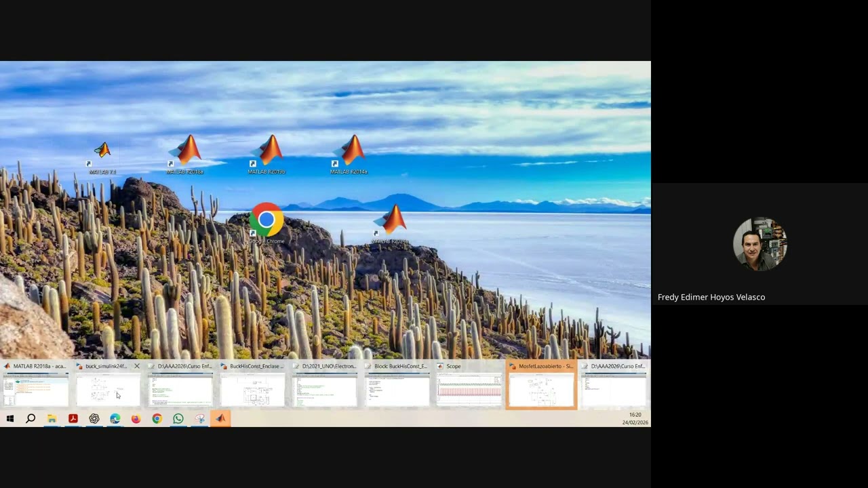
Task: Open Adobe Acrobat from the taskbar
Action: point(73,419)
